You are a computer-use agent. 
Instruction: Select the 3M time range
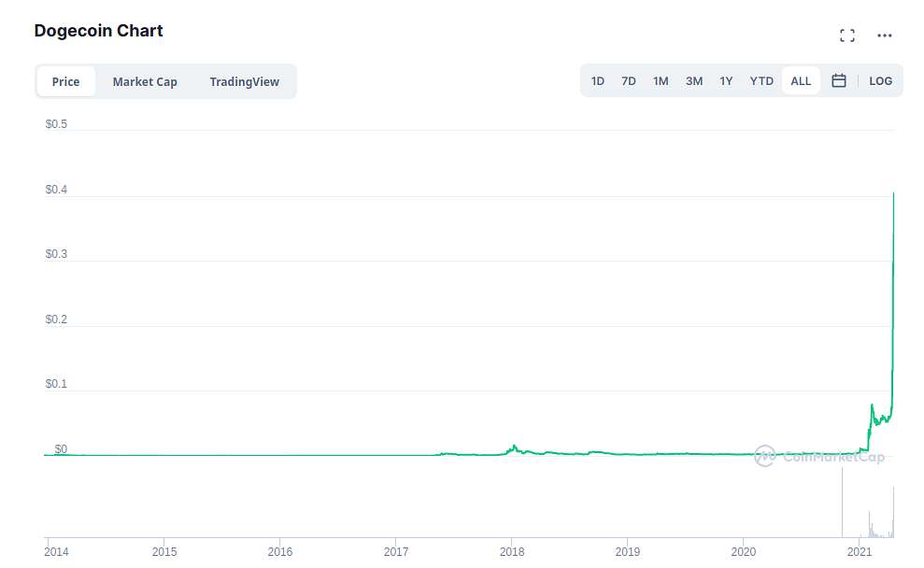pos(694,80)
